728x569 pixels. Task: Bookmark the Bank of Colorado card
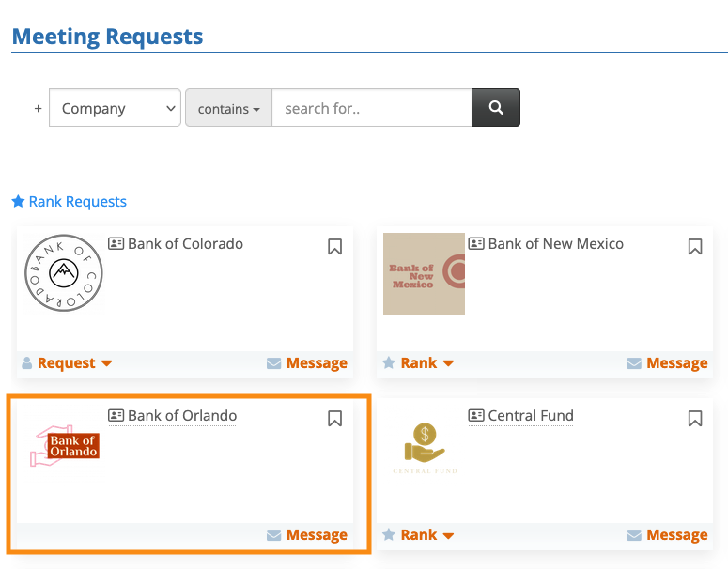point(334,247)
